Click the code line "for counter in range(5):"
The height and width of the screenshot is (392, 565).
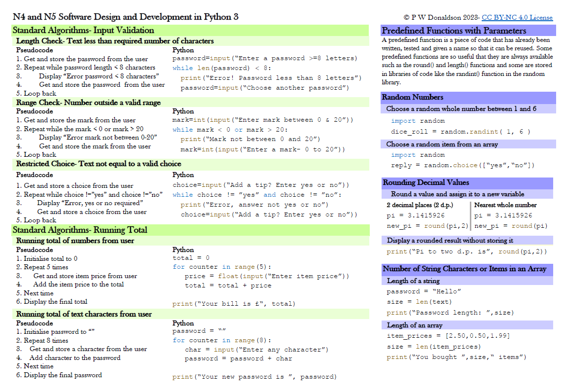pyautogui.click(x=221, y=267)
